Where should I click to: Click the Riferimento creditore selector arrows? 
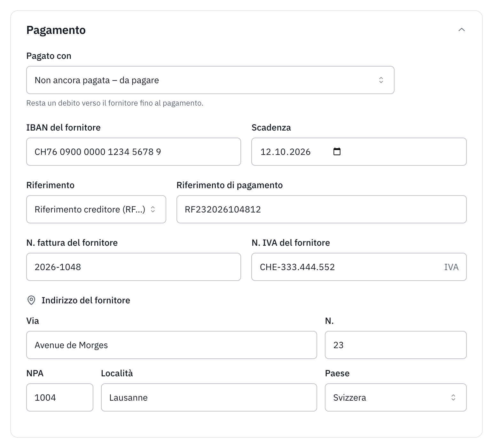pyautogui.click(x=153, y=209)
